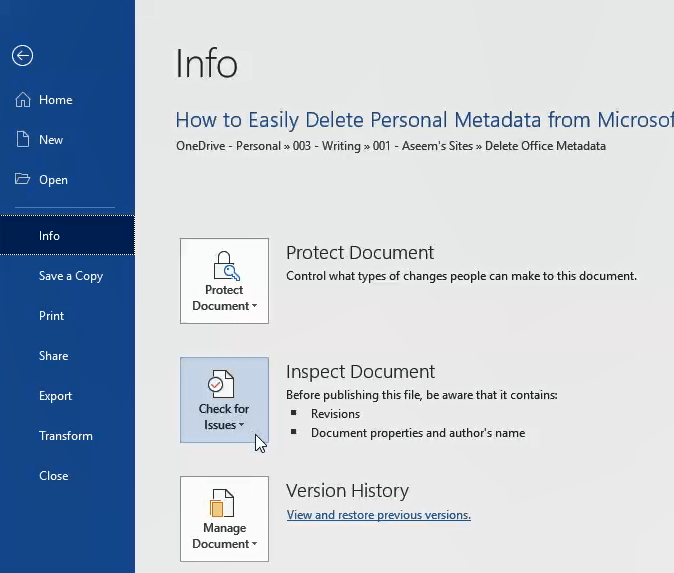
Task: Choose Save a Copy from the sidebar
Action: click(x=71, y=276)
